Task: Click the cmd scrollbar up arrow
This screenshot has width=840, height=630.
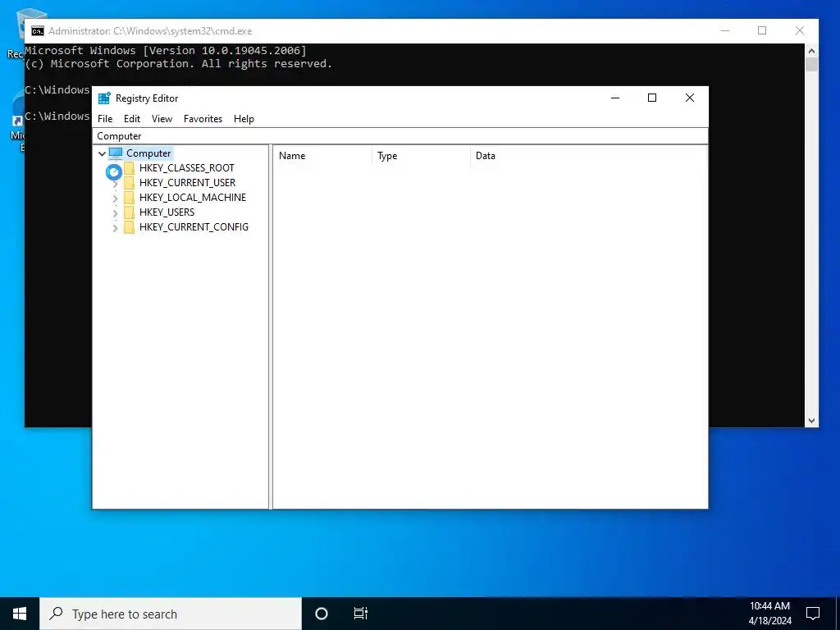Action: pos(811,51)
